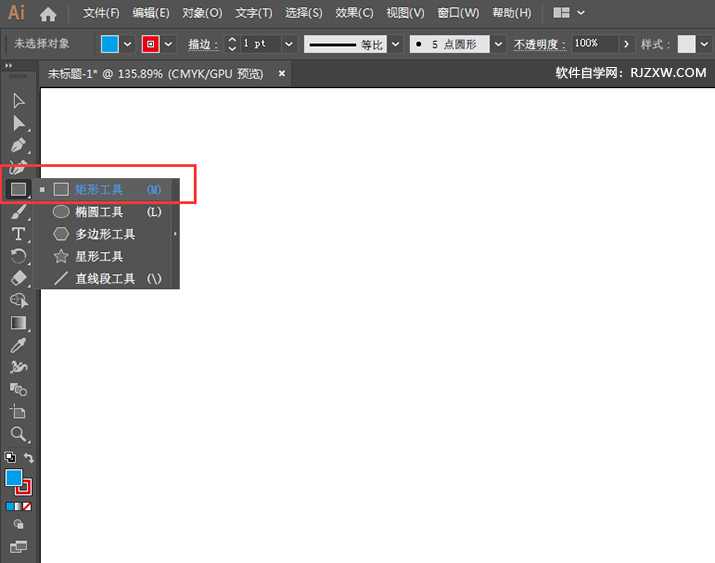Viewport: 715px width, 563px height.
Task: Click the 5 点圆形 brush definition
Action: [450, 44]
